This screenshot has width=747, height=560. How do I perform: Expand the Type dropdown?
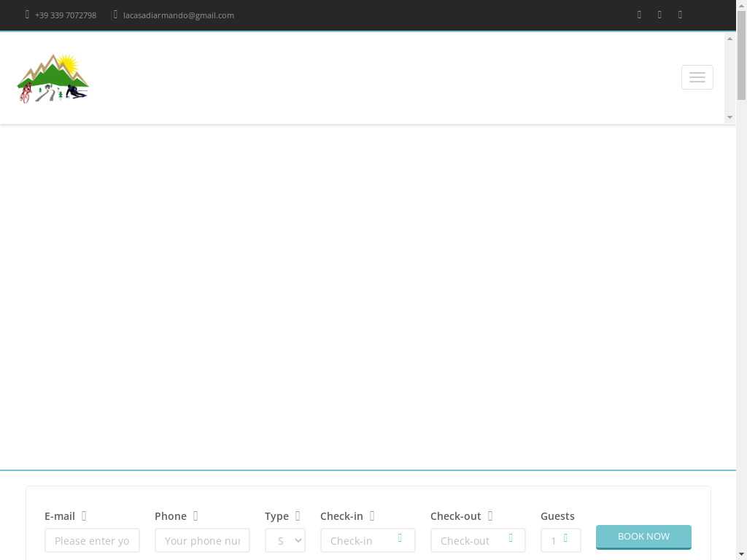click(x=285, y=540)
